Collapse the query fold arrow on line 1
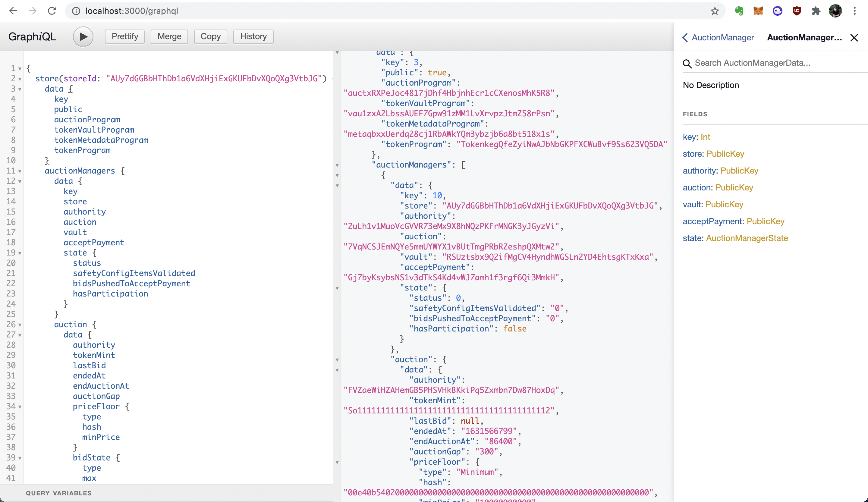Viewport: 868px width, 502px height. click(20, 69)
